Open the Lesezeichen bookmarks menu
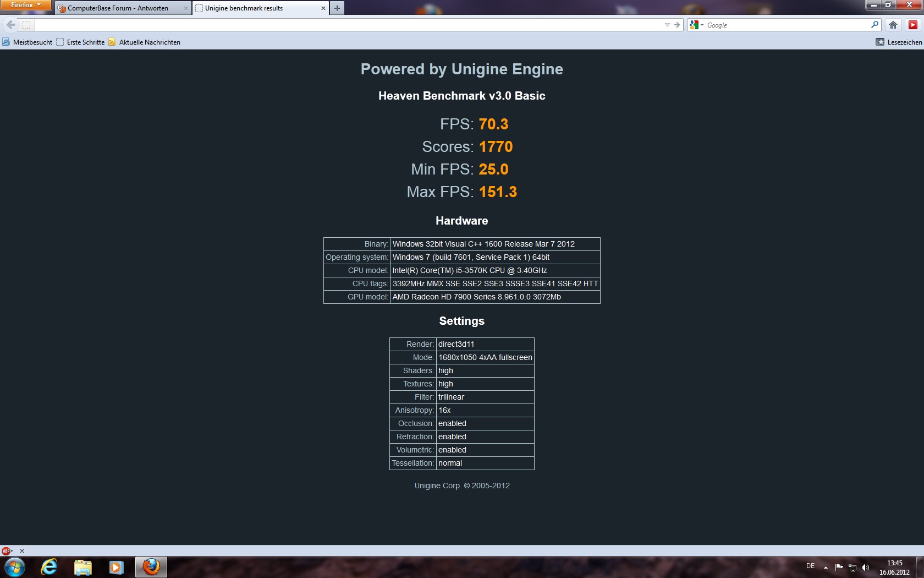 coord(899,42)
